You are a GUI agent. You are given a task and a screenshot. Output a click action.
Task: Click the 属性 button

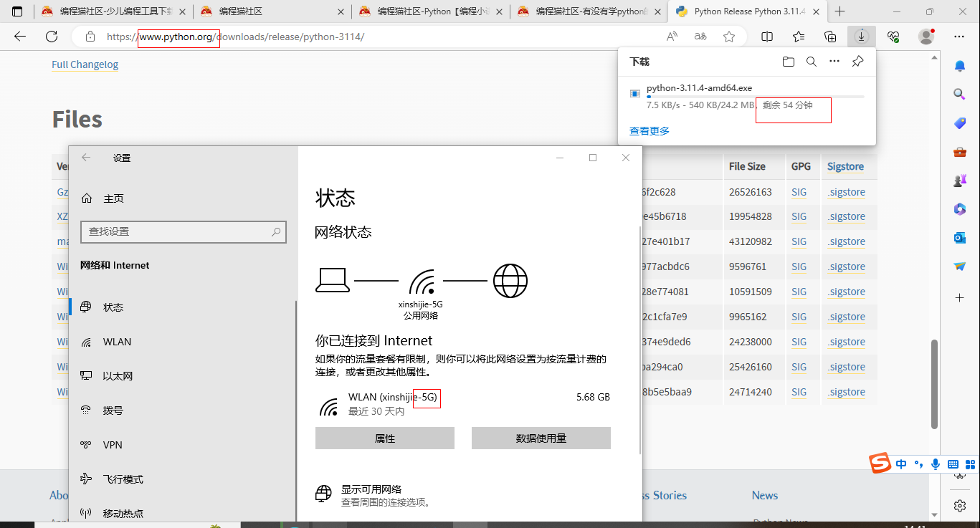coord(385,438)
